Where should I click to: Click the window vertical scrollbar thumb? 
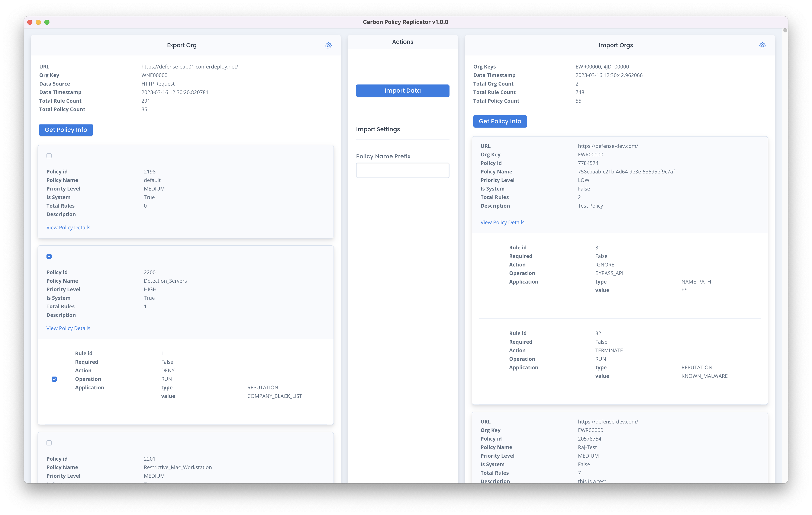tap(785, 30)
